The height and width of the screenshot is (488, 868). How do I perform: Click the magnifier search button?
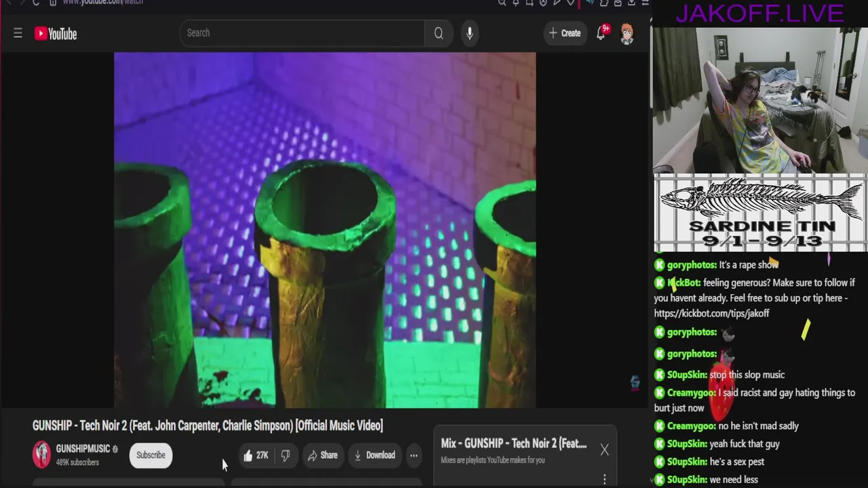pos(439,33)
